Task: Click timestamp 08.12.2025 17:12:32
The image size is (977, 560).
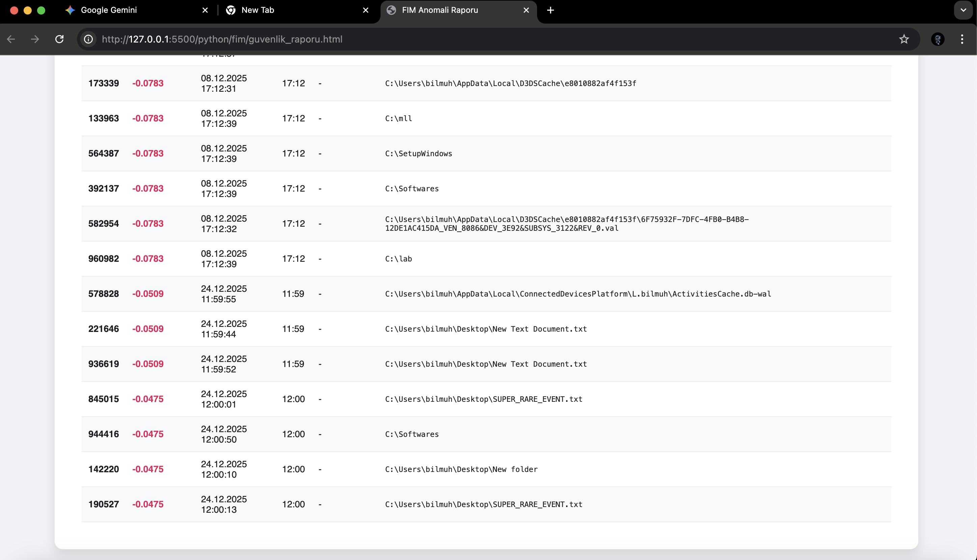Action: [x=224, y=224]
